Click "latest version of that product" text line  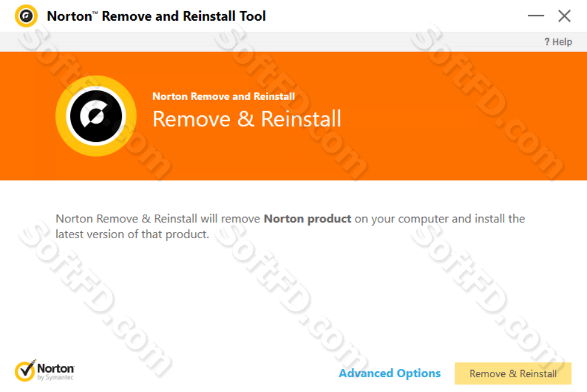point(132,234)
